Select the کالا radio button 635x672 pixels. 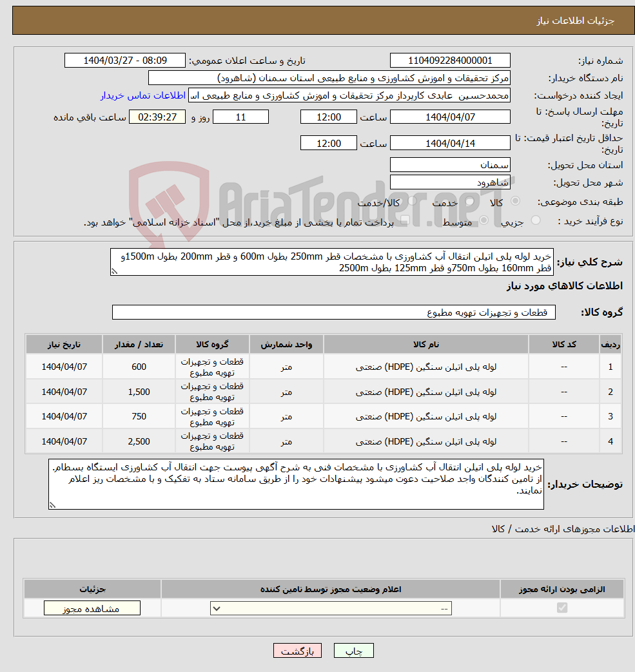[x=515, y=202]
